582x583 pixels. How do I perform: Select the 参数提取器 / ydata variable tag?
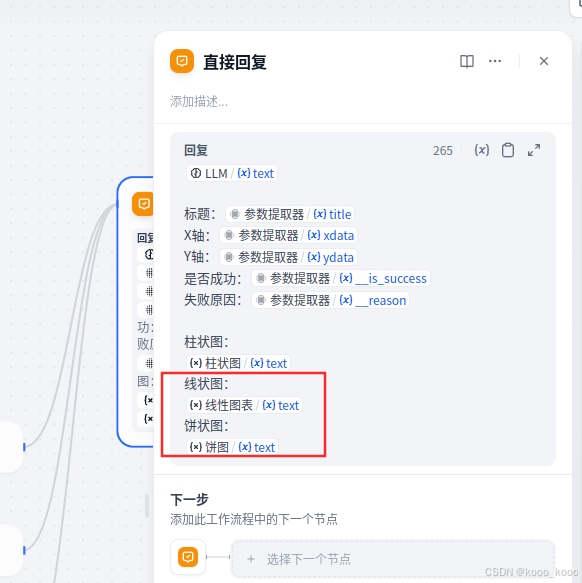click(x=288, y=257)
